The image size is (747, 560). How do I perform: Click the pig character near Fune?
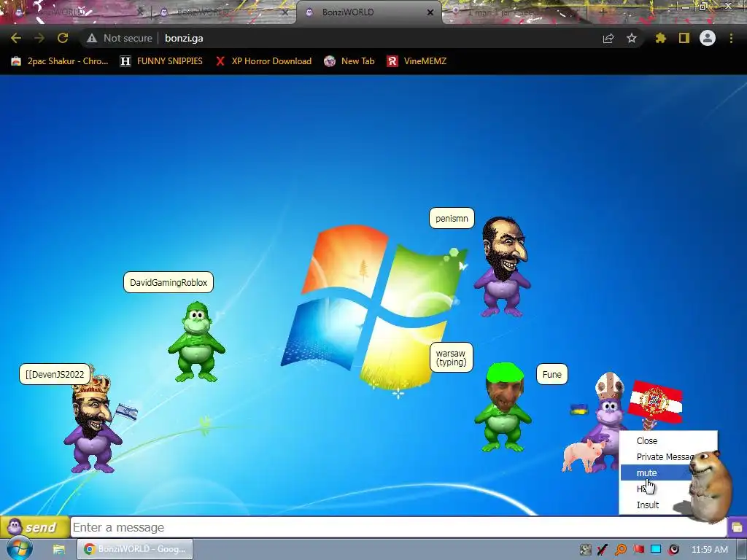tap(582, 455)
